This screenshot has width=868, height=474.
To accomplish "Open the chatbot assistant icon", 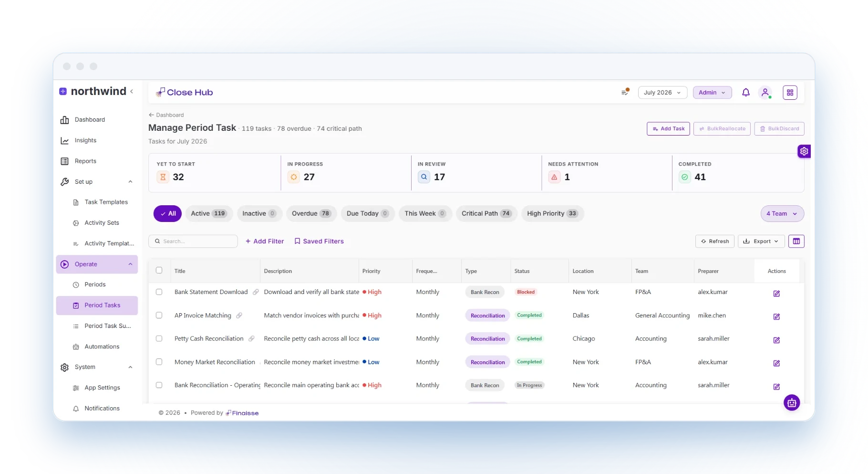I will tap(792, 403).
